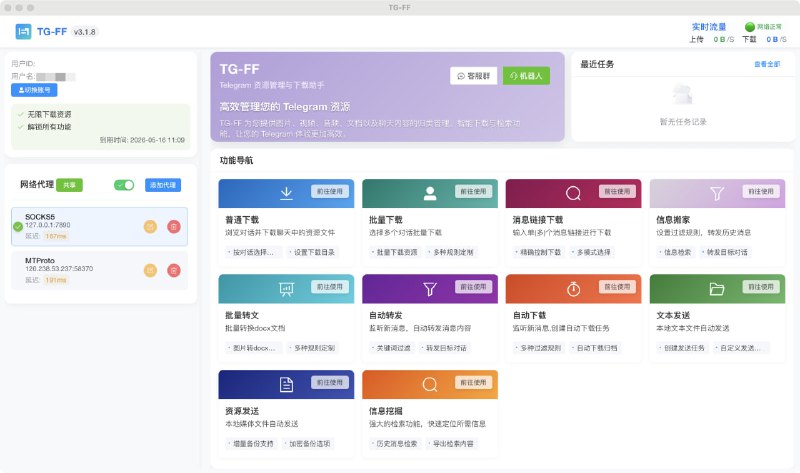Click 前往使用 on 信息挖掘 card
The width and height of the screenshot is (800, 473).
(x=473, y=382)
